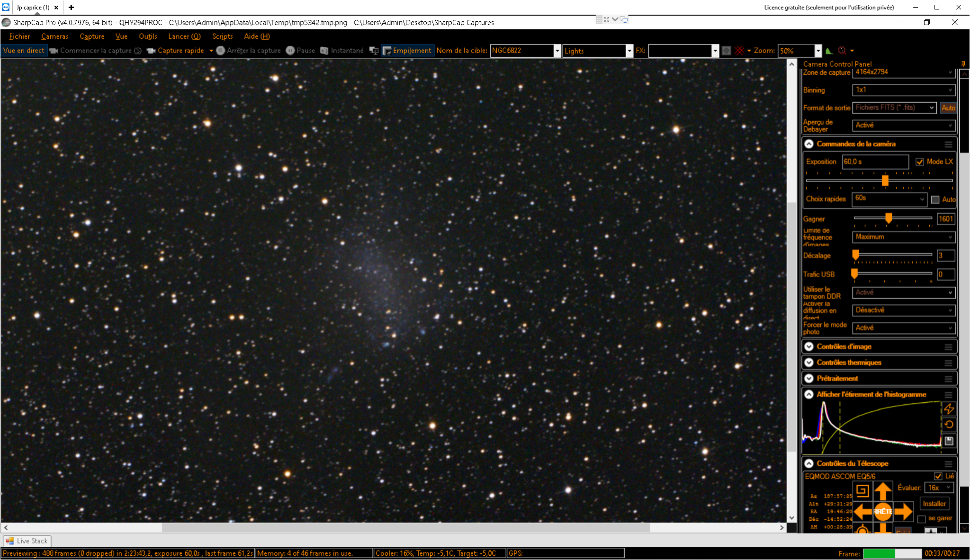Collapse the Commandes de la caméra section
This screenshot has width=970, height=560.
[809, 144]
